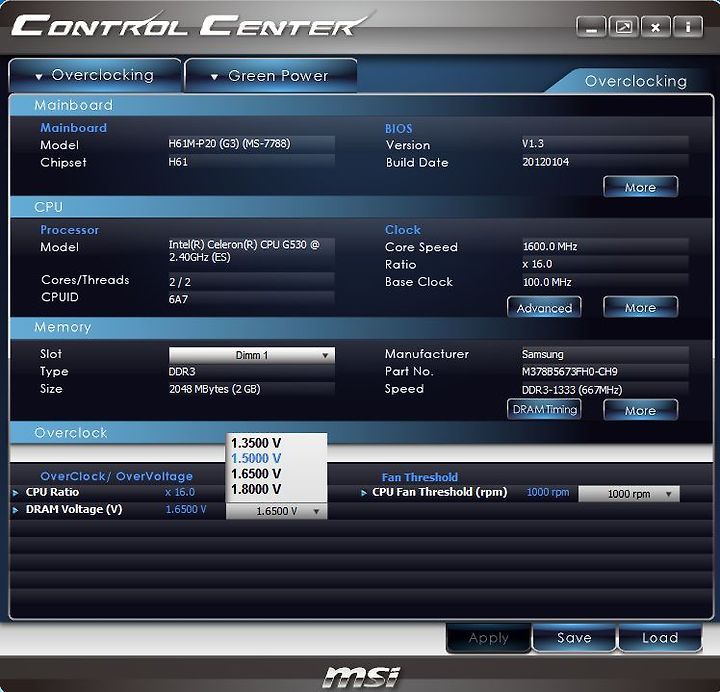Click the blue DRAM Voltage 1.6500 V reading
720x692 pixels.
[x=186, y=509]
